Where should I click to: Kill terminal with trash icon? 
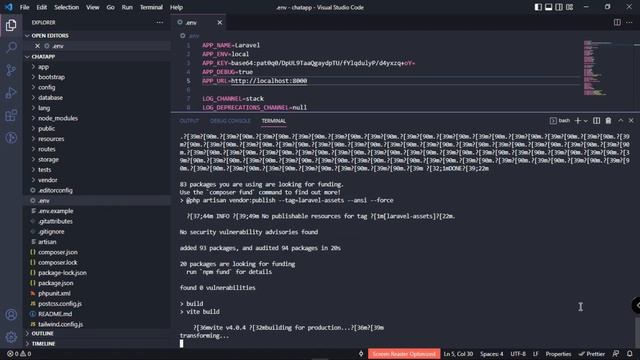click(x=608, y=121)
